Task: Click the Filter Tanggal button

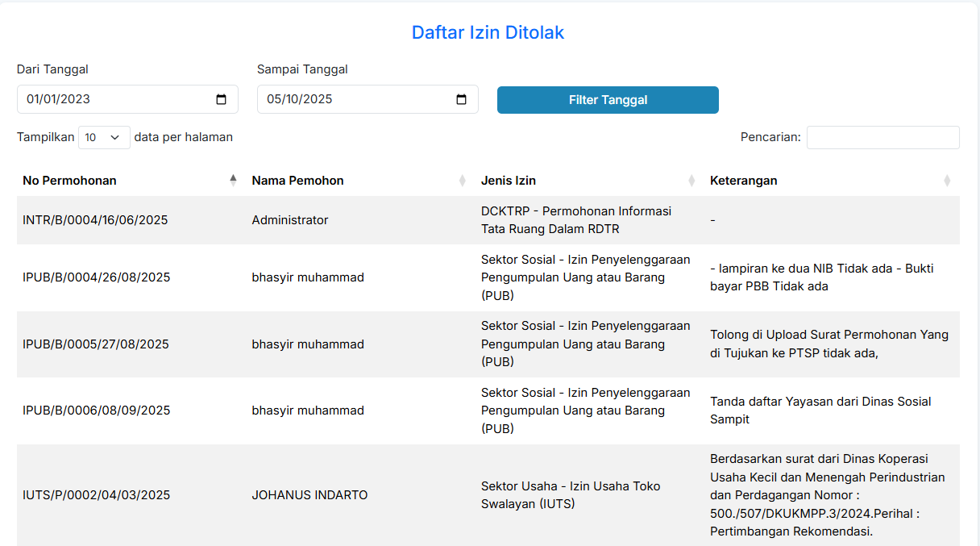Action: coord(608,100)
